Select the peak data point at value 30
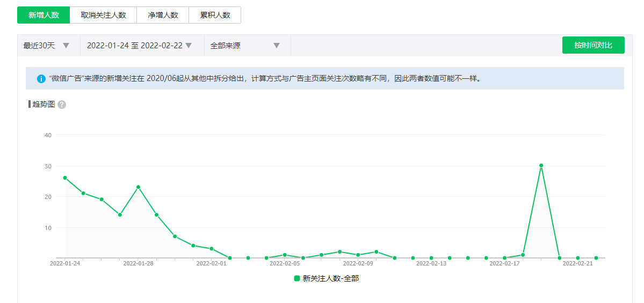 541,166
